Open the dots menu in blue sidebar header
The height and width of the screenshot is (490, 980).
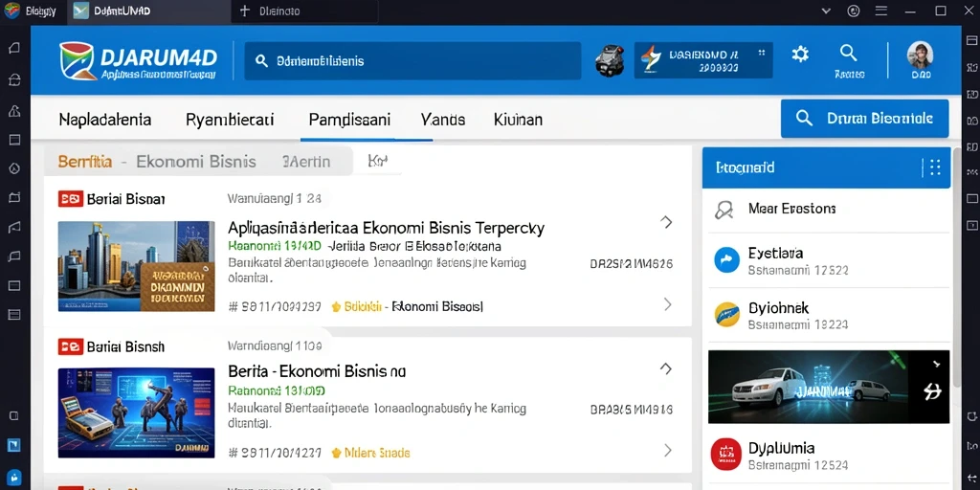[x=935, y=167]
